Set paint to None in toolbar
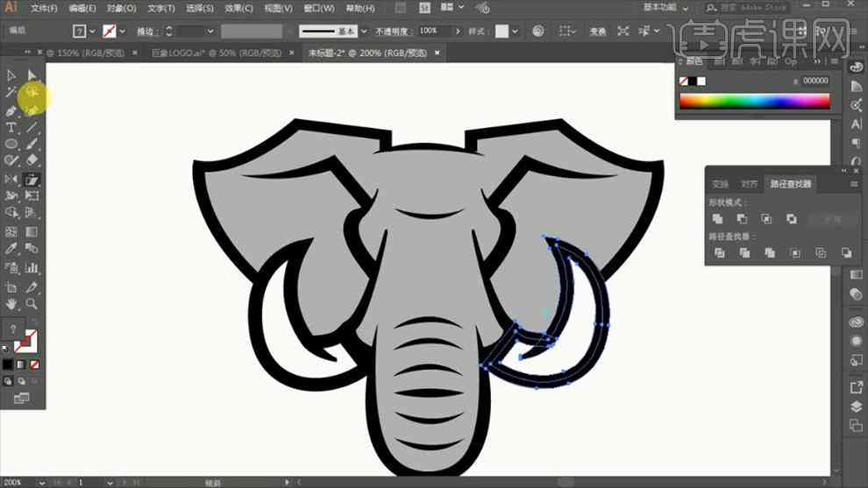The image size is (868, 488). coord(34,364)
